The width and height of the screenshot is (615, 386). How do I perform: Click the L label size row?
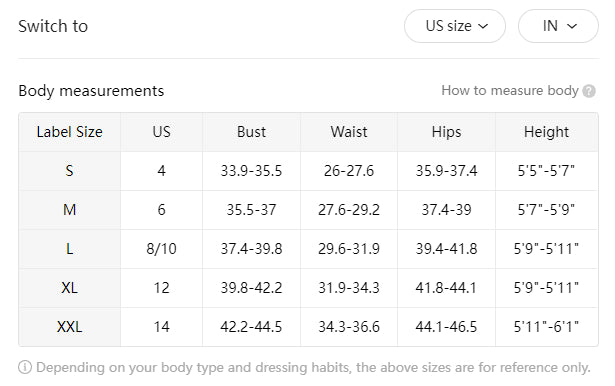(x=308, y=249)
